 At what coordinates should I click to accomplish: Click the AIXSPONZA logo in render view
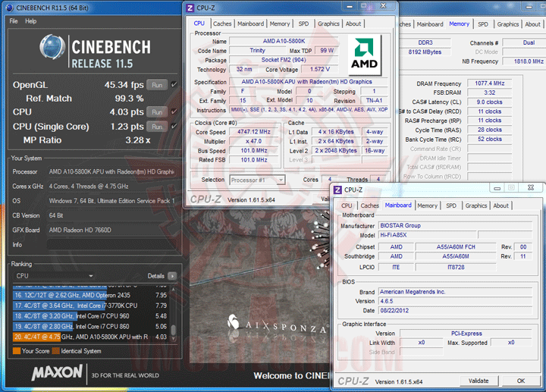coord(277,324)
